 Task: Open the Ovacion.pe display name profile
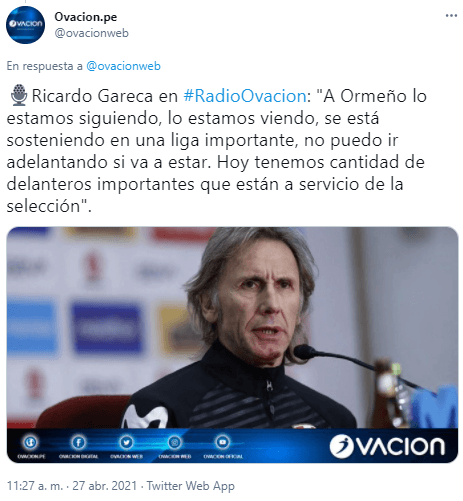[86, 17]
